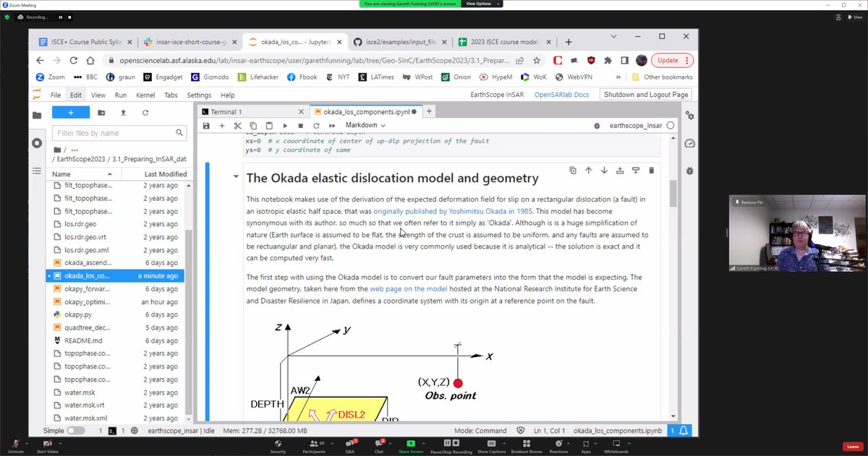Toggle the Simple interface mode switch
Screen dimensions: 868x456
76,431
